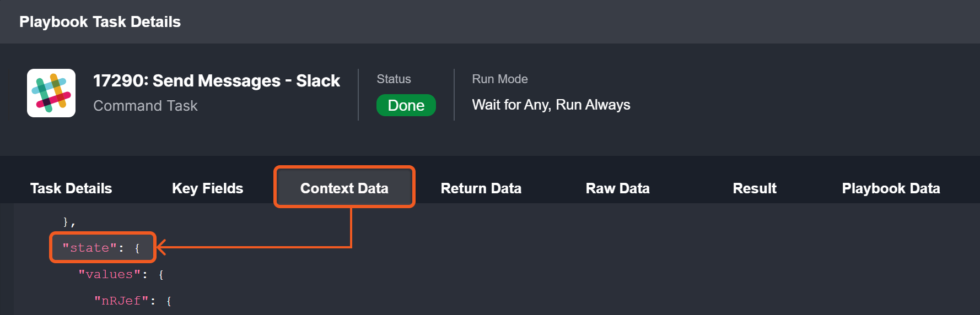Select the Context Data tab
This screenshot has height=315, width=980.
(344, 188)
